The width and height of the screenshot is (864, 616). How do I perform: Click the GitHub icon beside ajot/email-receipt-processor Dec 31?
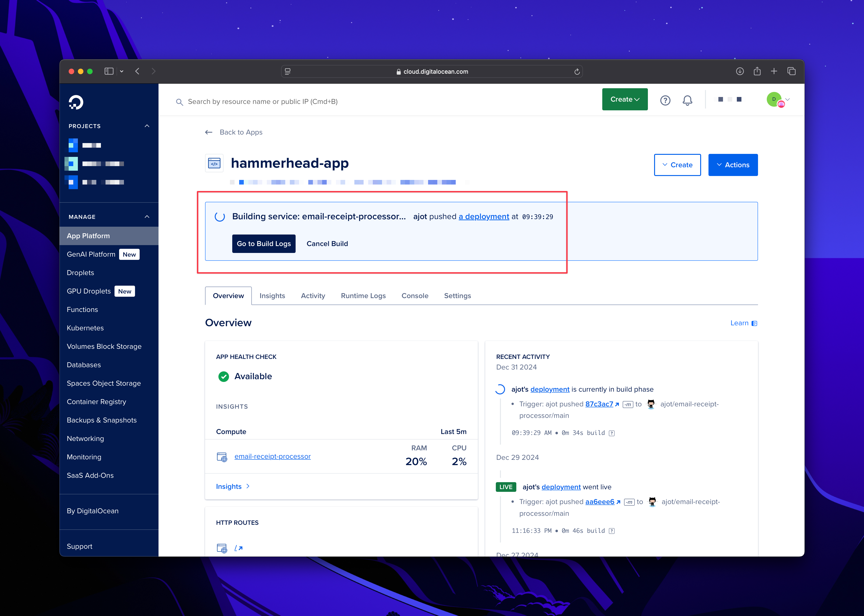pos(651,404)
